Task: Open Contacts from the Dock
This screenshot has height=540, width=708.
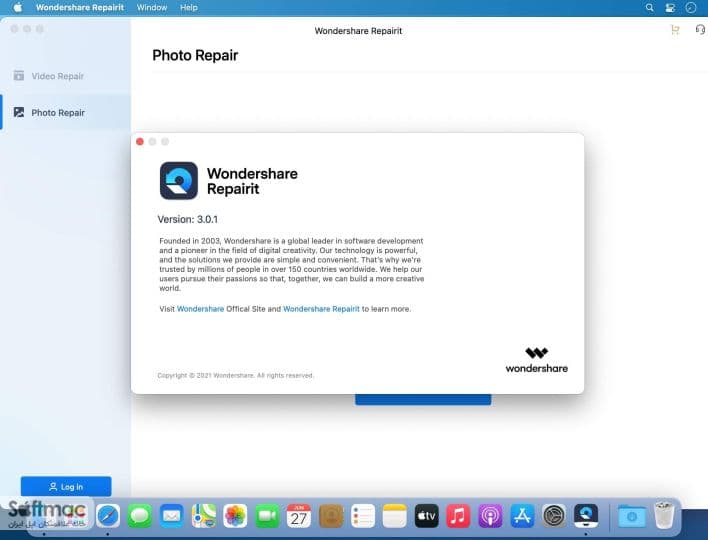Action: tap(331, 516)
